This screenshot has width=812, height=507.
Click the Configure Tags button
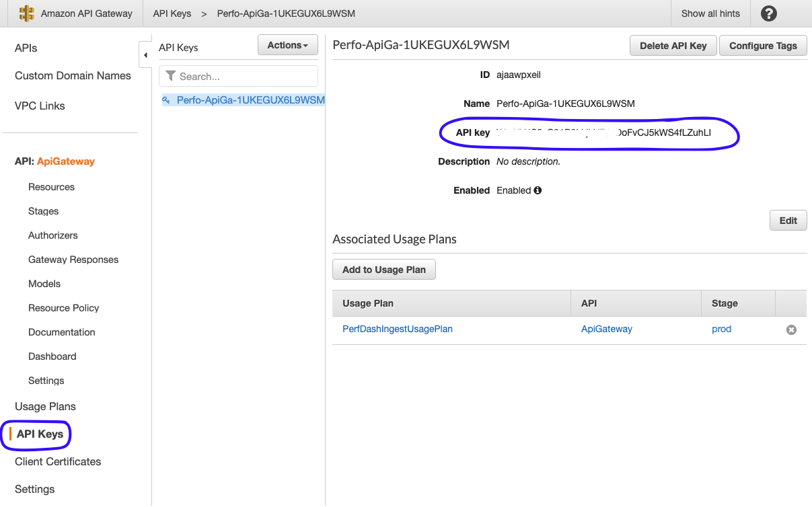tap(763, 46)
